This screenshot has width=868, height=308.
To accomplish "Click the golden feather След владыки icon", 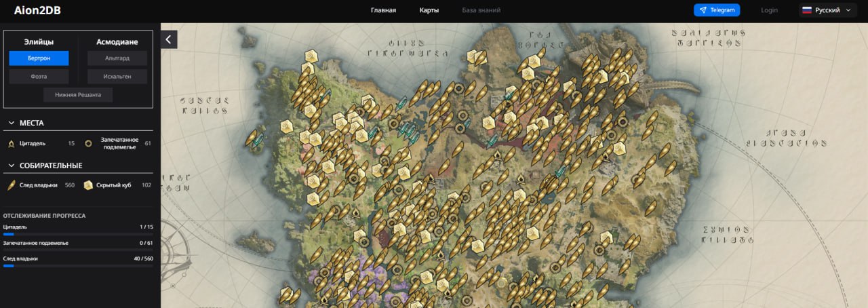I will pyautogui.click(x=11, y=185).
